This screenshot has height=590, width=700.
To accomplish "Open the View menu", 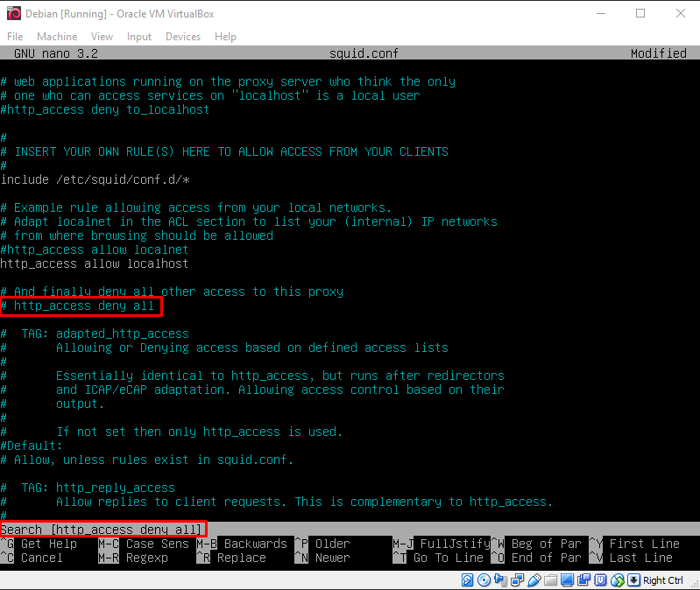I will point(102,37).
